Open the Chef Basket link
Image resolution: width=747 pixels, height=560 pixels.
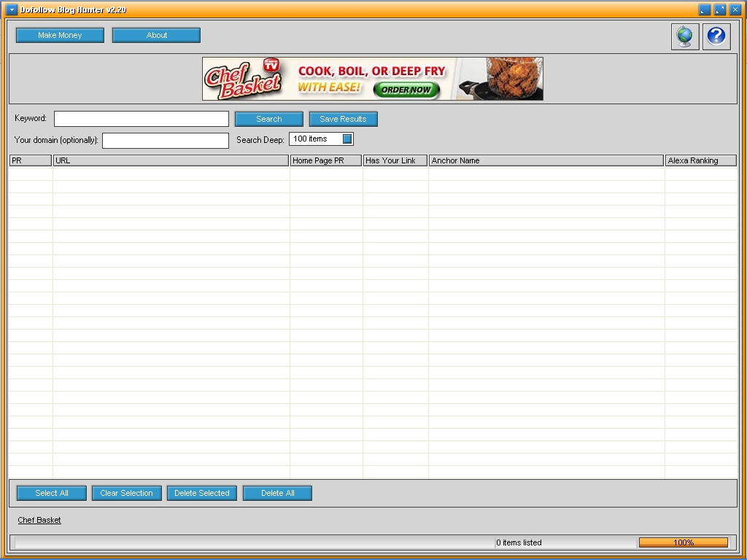tap(39, 520)
